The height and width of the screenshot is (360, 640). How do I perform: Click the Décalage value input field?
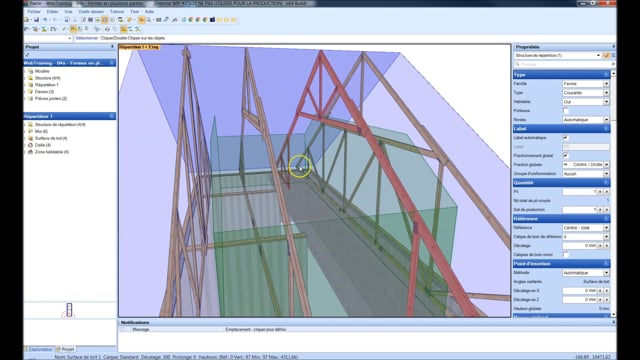(580, 246)
